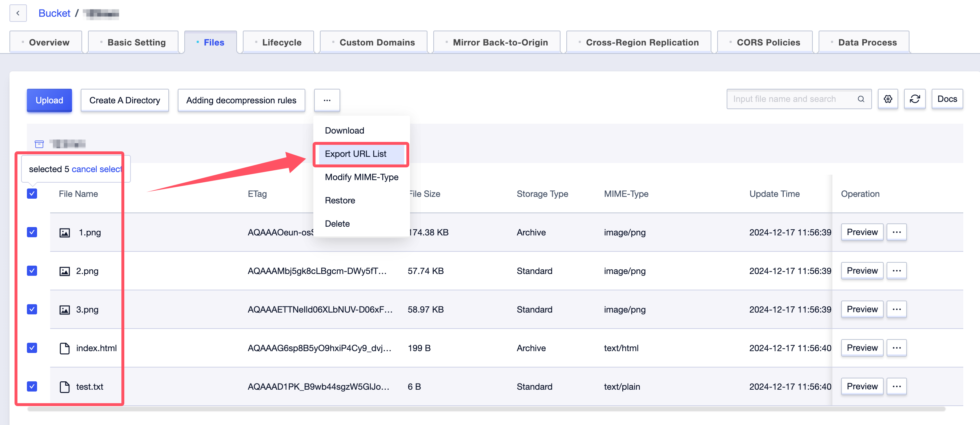Click the MIME-Type column header
980x425 pixels.
click(x=626, y=194)
